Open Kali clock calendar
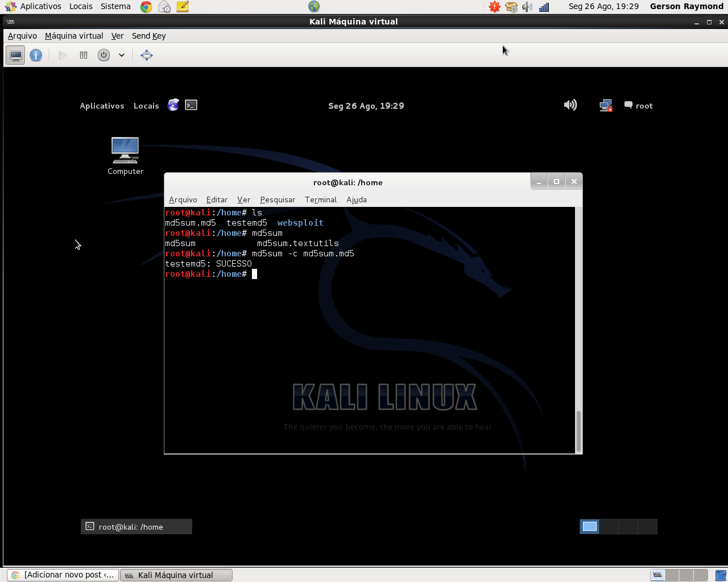The width and height of the screenshot is (728, 582). [x=366, y=106]
